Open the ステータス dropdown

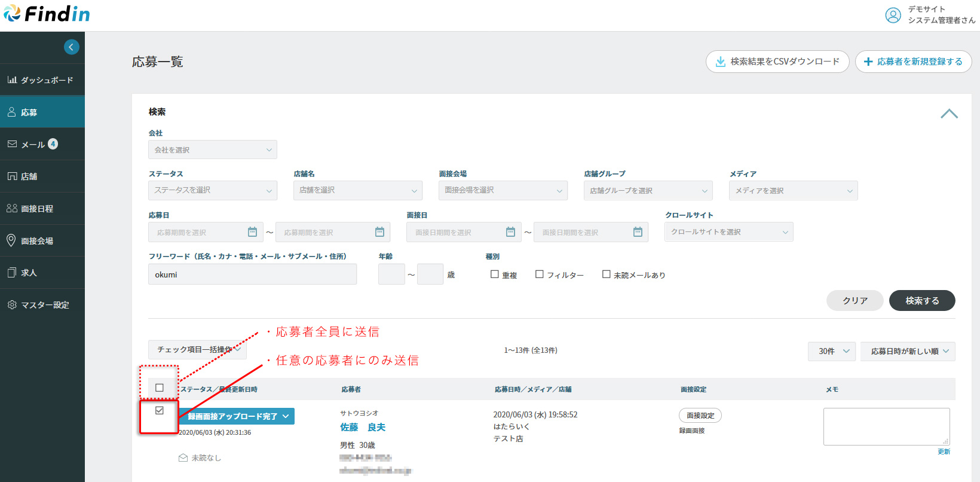click(212, 190)
